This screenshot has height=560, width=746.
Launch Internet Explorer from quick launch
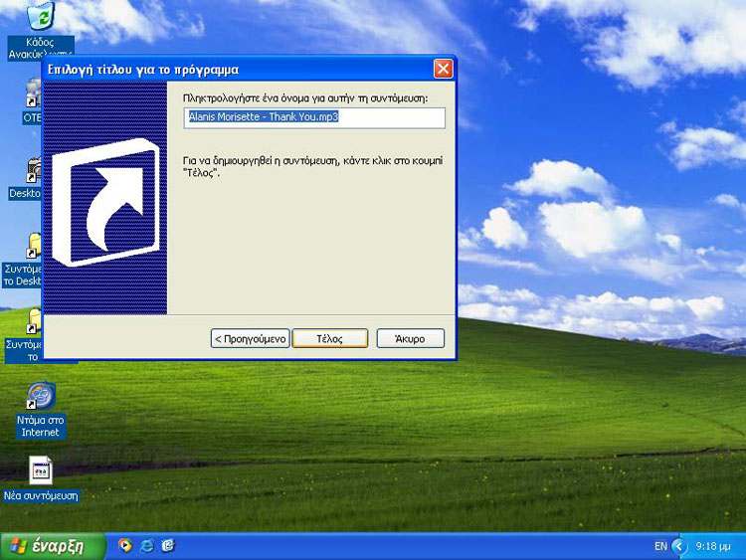coord(147,545)
